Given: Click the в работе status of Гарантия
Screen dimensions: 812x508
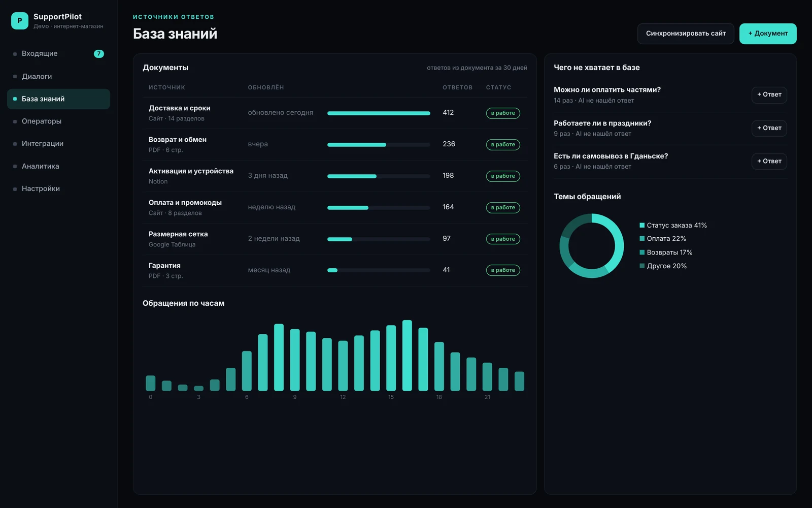Looking at the screenshot, I should click(x=503, y=270).
